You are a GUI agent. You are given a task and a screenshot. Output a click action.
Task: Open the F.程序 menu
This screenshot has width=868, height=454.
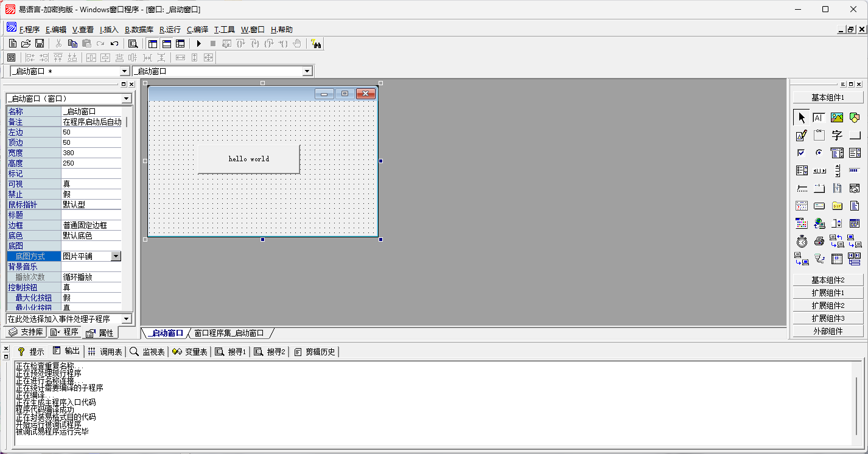(x=29, y=29)
